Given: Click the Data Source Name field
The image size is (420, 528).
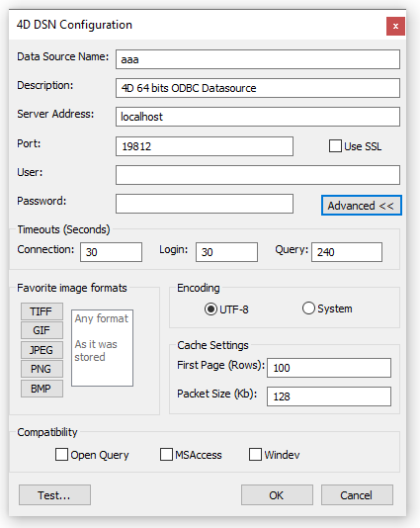Looking at the screenshot, I should 258,59.
